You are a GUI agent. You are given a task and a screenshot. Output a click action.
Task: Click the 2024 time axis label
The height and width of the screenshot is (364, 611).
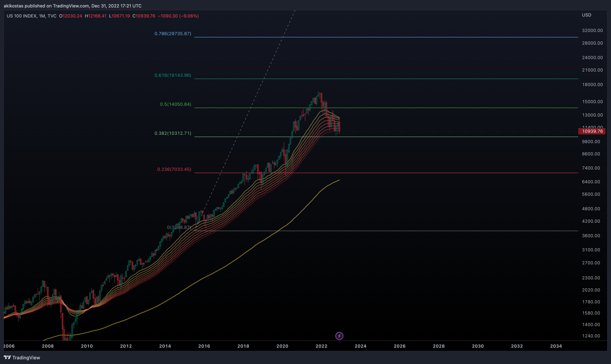pyautogui.click(x=361, y=346)
